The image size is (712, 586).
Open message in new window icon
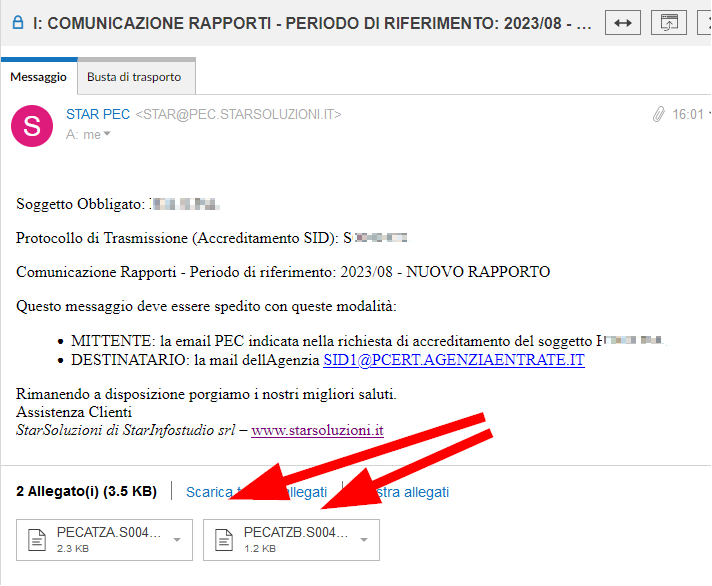click(x=668, y=23)
